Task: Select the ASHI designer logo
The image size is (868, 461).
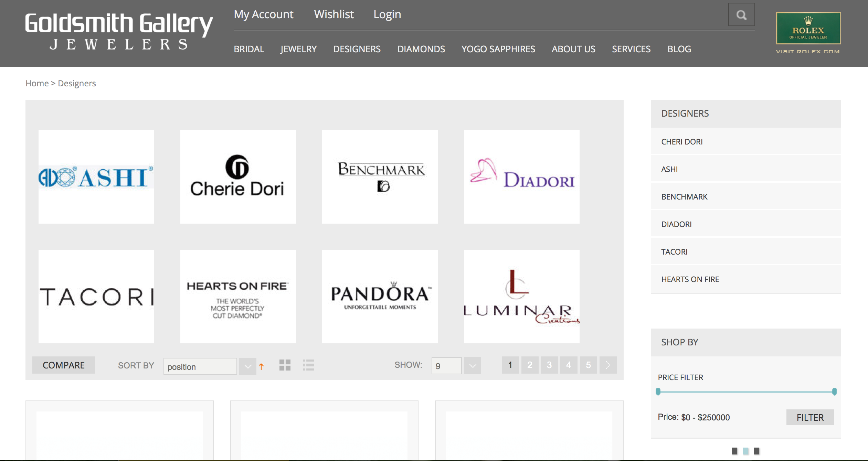Action: (x=96, y=177)
